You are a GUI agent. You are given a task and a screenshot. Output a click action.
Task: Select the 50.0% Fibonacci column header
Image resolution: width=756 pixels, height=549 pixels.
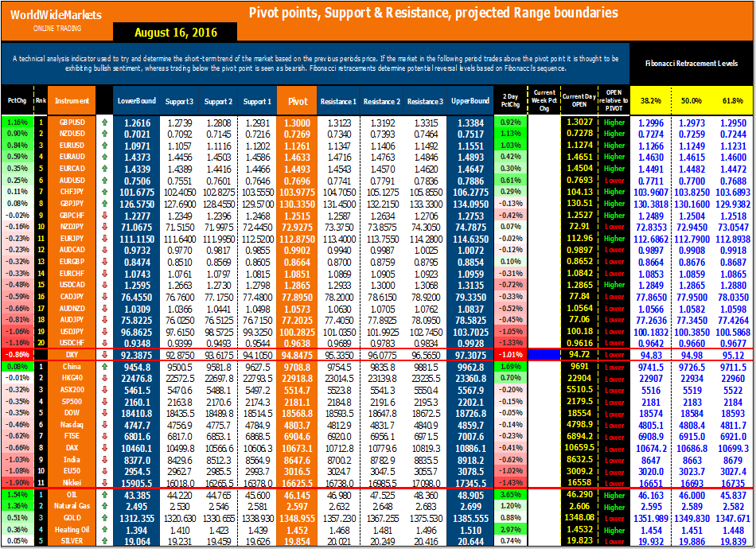692,101
